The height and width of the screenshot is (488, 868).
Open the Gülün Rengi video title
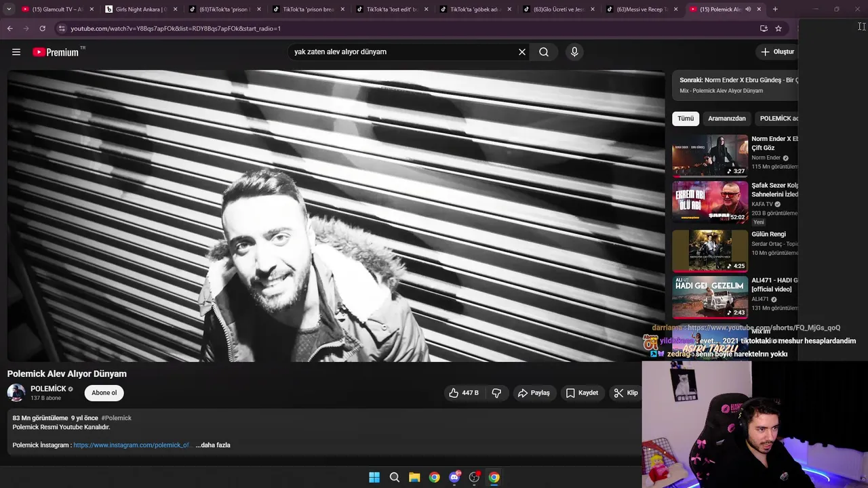coord(768,235)
